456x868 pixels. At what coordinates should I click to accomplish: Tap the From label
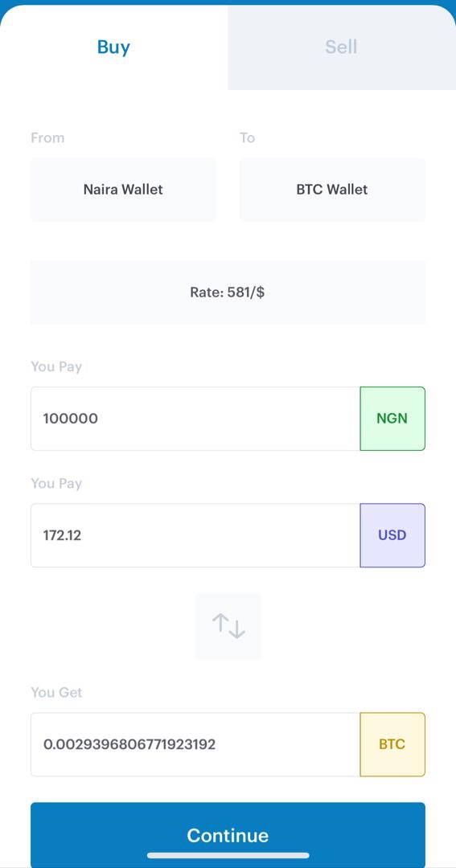[x=47, y=137]
